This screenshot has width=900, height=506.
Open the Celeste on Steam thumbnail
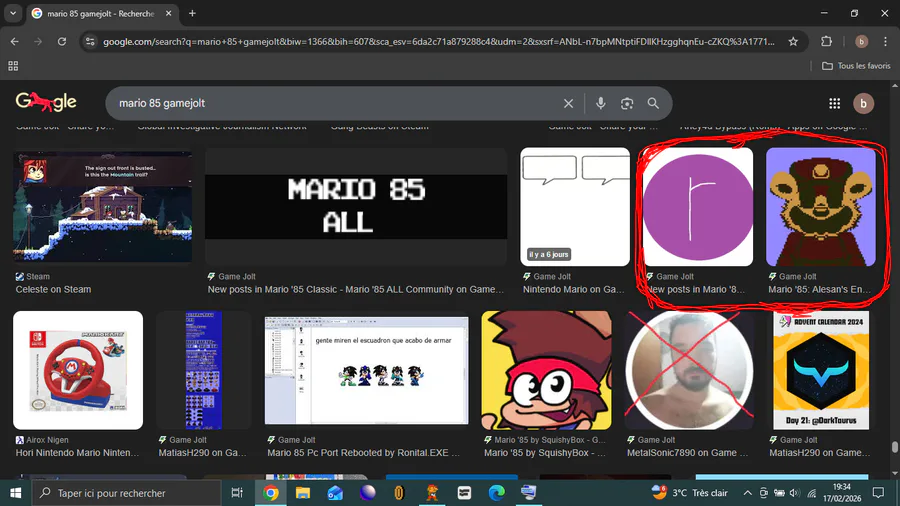point(103,207)
